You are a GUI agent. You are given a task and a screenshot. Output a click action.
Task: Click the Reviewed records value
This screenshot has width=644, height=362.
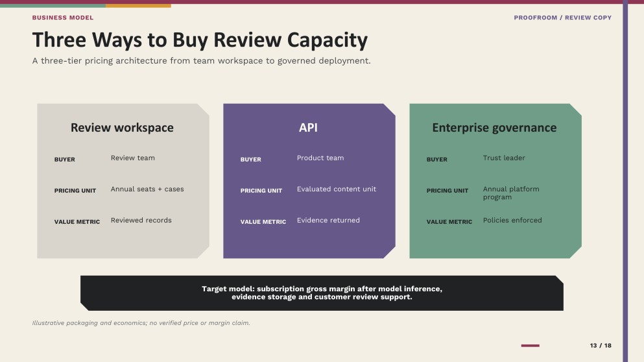(141, 220)
